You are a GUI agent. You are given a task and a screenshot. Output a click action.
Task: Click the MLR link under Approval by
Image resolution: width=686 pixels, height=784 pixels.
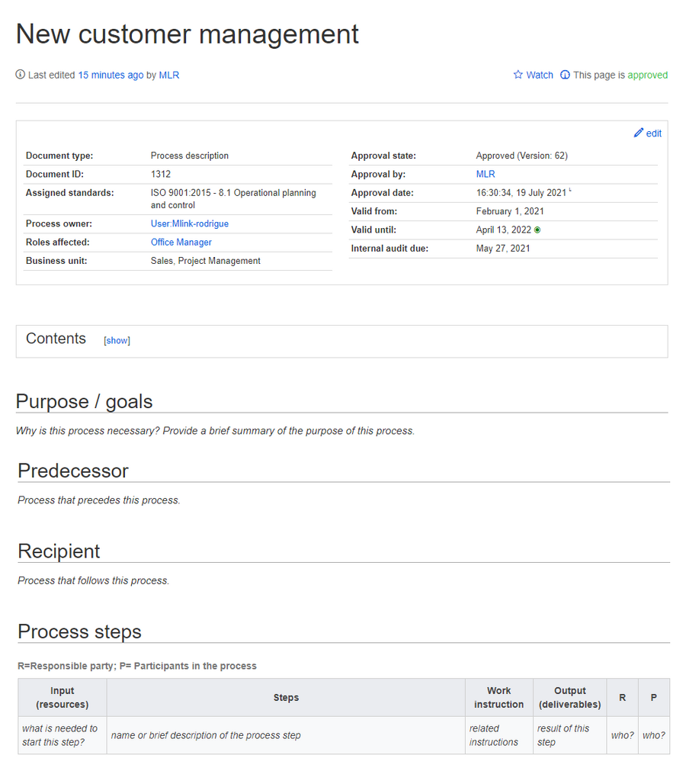(x=486, y=174)
